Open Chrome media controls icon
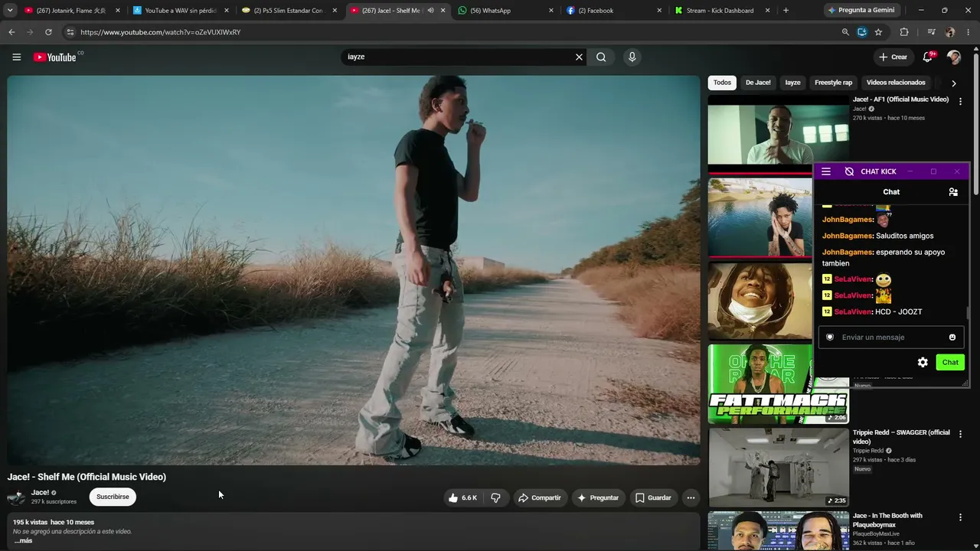 931,32
